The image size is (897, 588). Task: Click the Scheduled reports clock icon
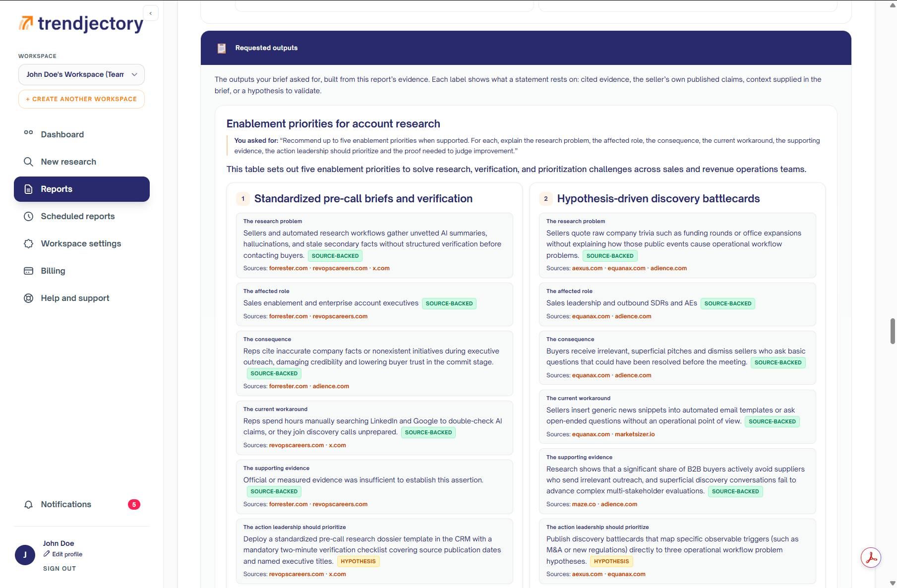coord(28,216)
